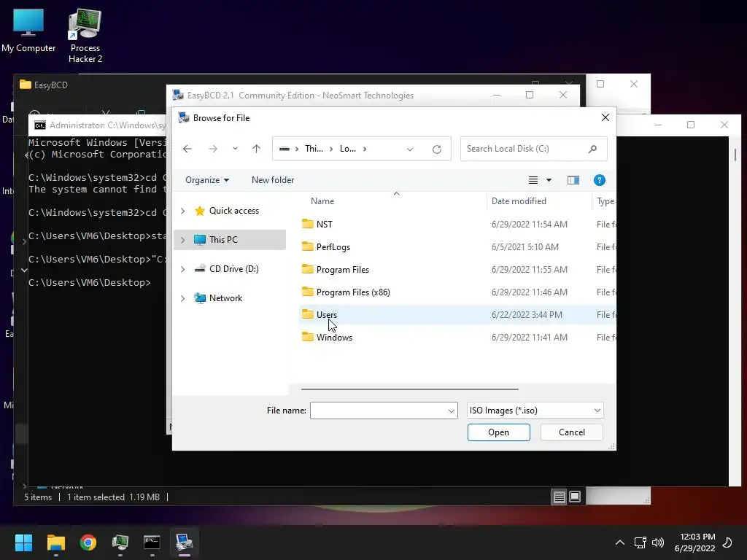
Task: Click the Search Local Disk (C:) field
Action: pyautogui.click(x=533, y=149)
